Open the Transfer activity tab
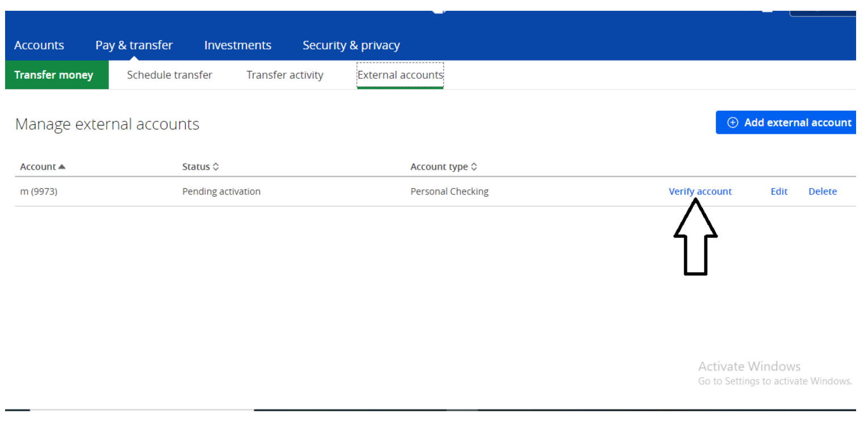Screen dimensions: 868x435 click(x=285, y=75)
